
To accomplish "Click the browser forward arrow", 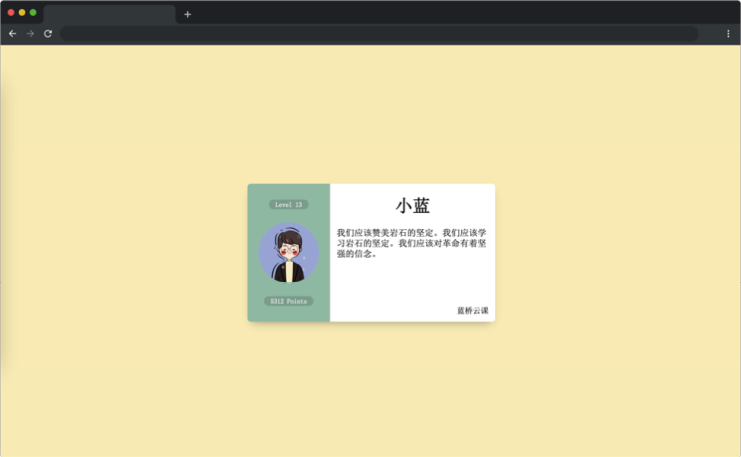I will pyautogui.click(x=30, y=33).
